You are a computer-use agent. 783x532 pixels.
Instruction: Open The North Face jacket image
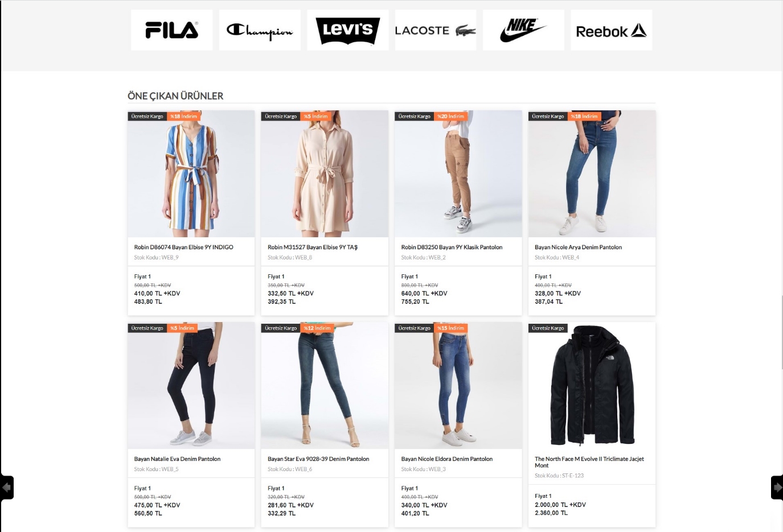point(592,385)
